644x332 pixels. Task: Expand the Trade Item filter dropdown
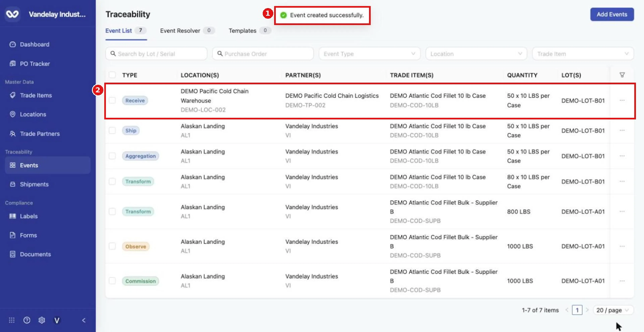point(583,54)
